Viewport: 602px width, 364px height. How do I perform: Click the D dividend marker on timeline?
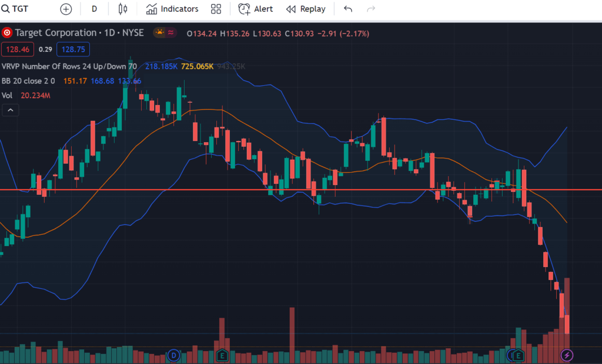pos(173,356)
